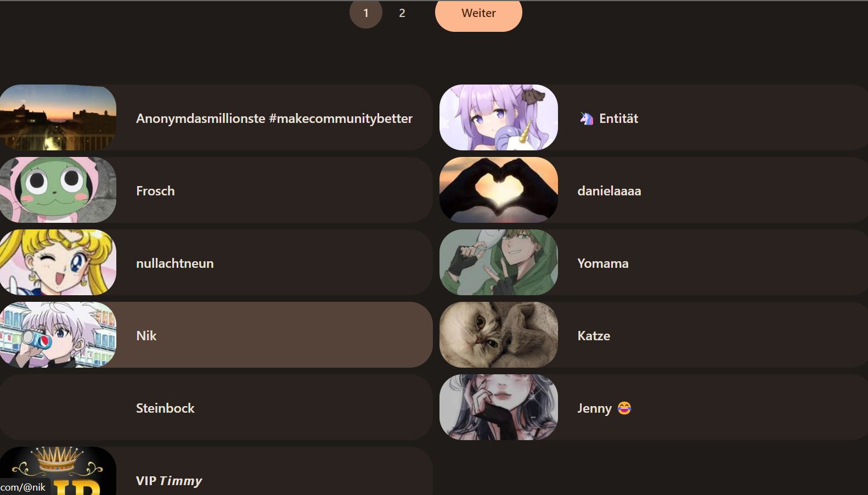Open the Frosch profile name

[x=155, y=191]
